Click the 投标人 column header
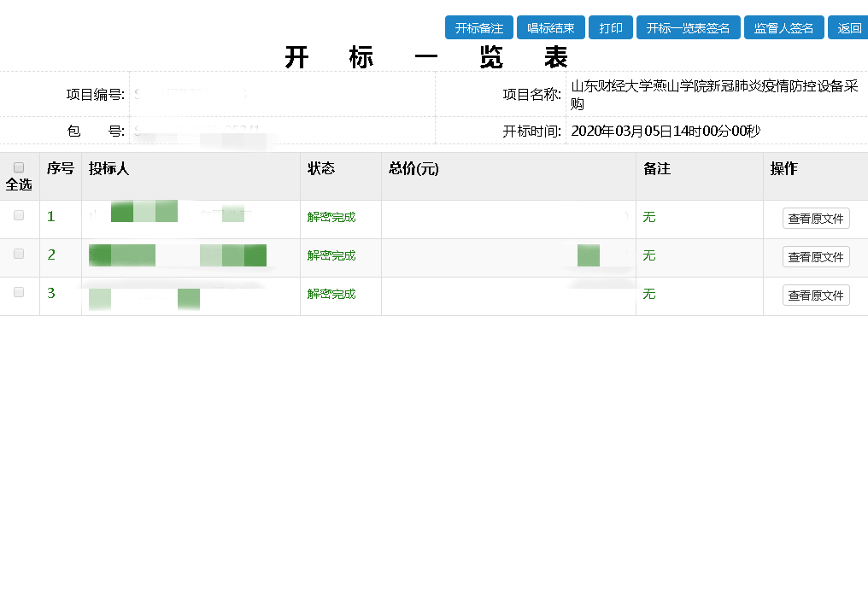This screenshot has height=597, width=868. coord(108,169)
